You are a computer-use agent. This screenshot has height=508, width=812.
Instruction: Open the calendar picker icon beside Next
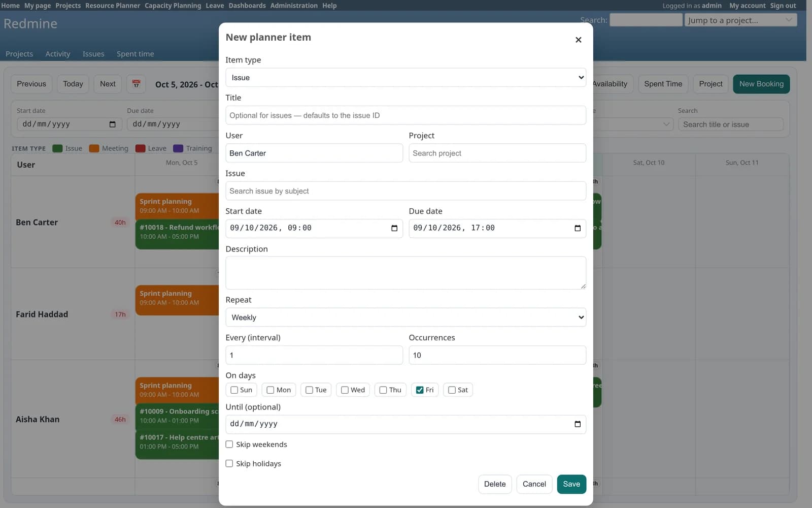(x=136, y=84)
